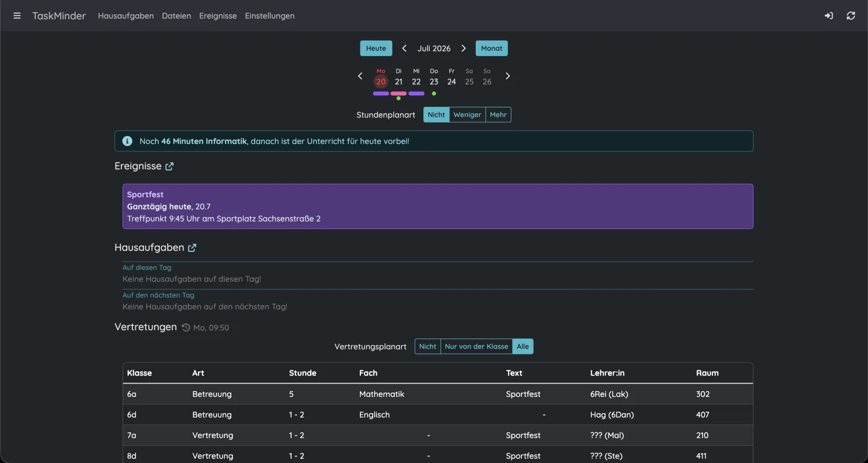Click room 210 cell

pos(702,435)
